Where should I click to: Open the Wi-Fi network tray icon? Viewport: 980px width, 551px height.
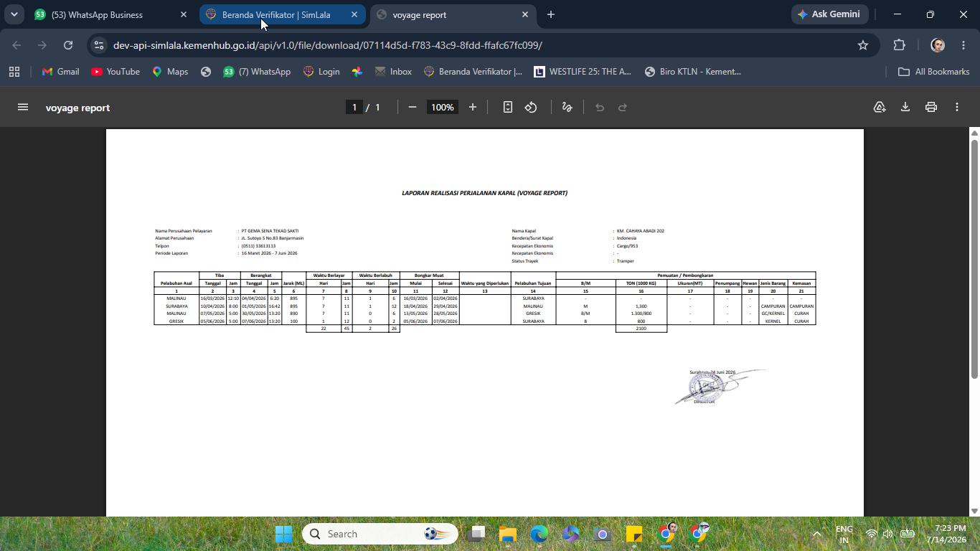coord(871,534)
